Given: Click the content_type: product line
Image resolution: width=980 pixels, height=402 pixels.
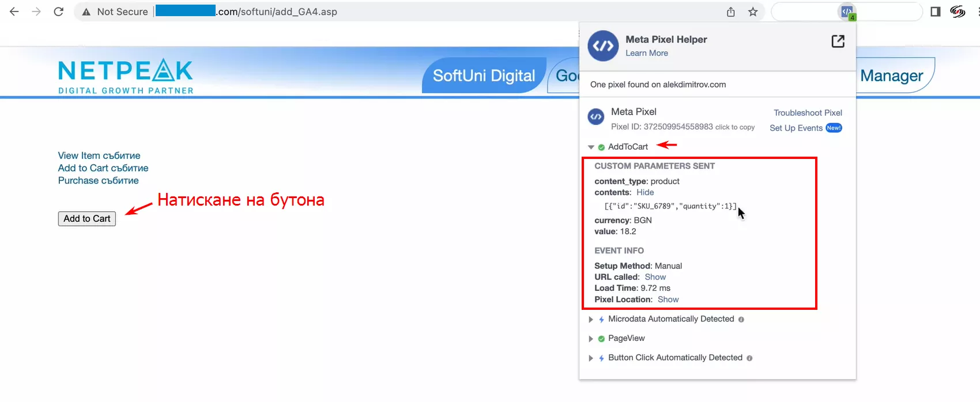Looking at the screenshot, I should (637, 181).
